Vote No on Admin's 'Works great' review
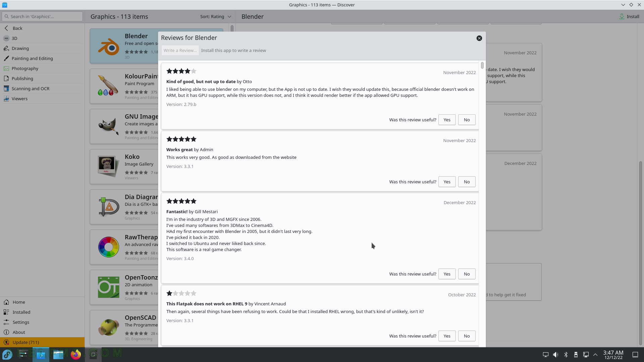The image size is (644, 362). click(467, 182)
